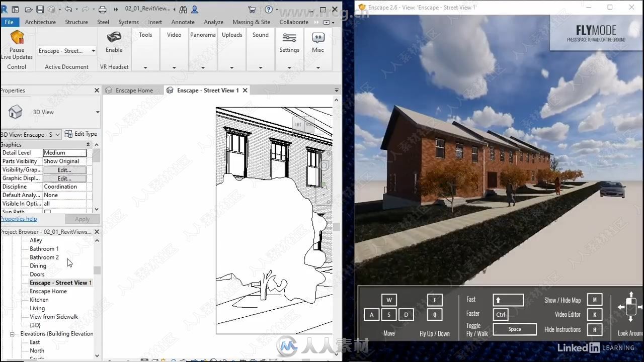Select Bathroom 1 in Project Browser

click(x=44, y=249)
